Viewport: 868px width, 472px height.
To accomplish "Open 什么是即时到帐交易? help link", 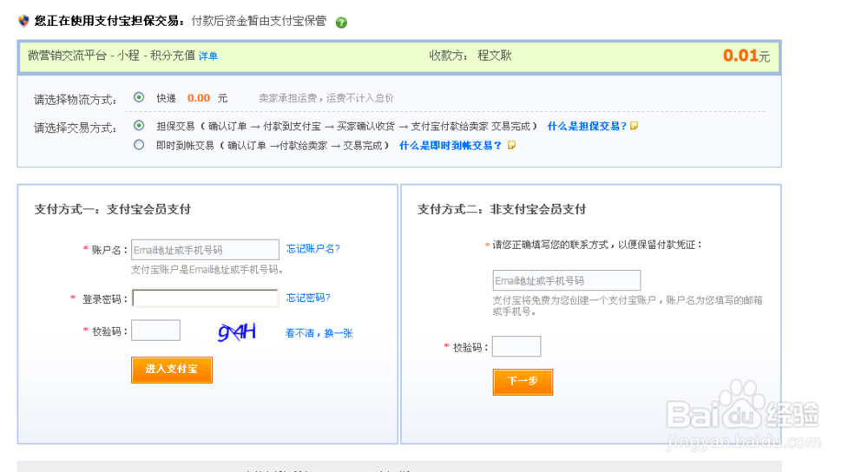I will (450, 146).
